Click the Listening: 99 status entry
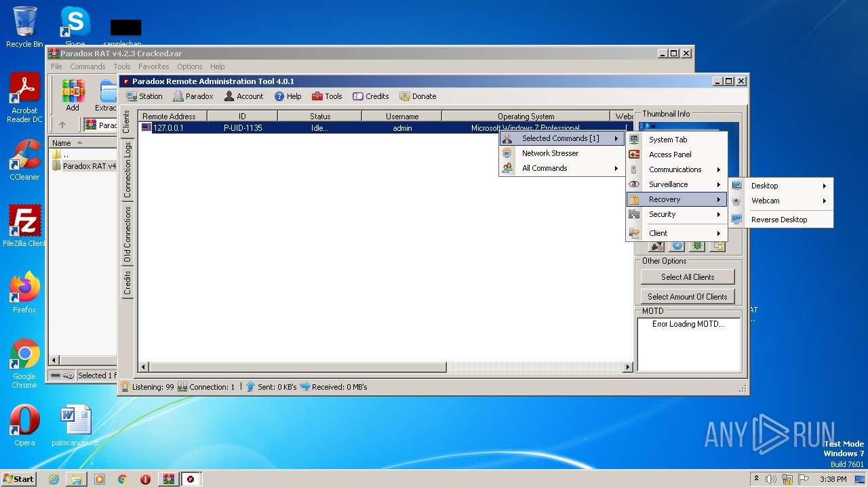Image resolution: width=868 pixels, height=488 pixels. click(148, 387)
